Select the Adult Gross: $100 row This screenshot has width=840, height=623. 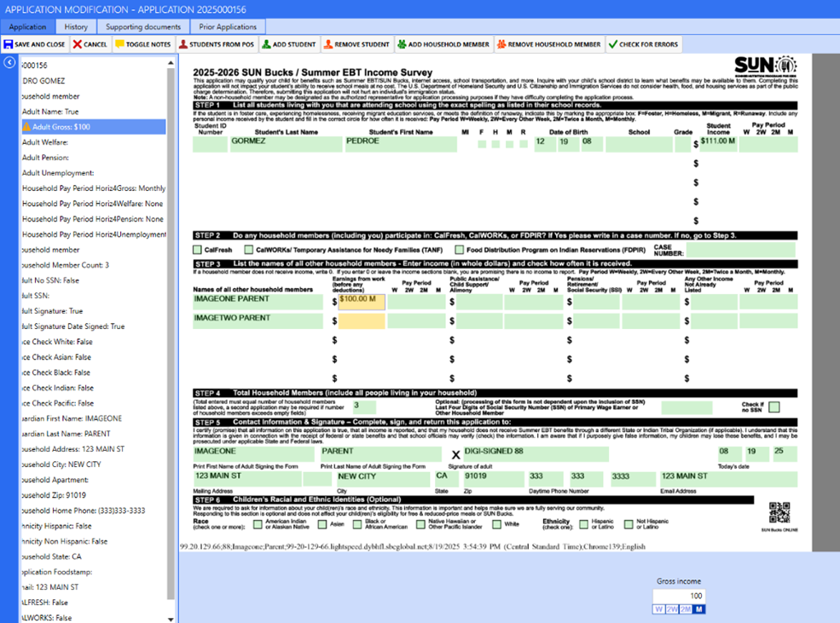click(93, 127)
